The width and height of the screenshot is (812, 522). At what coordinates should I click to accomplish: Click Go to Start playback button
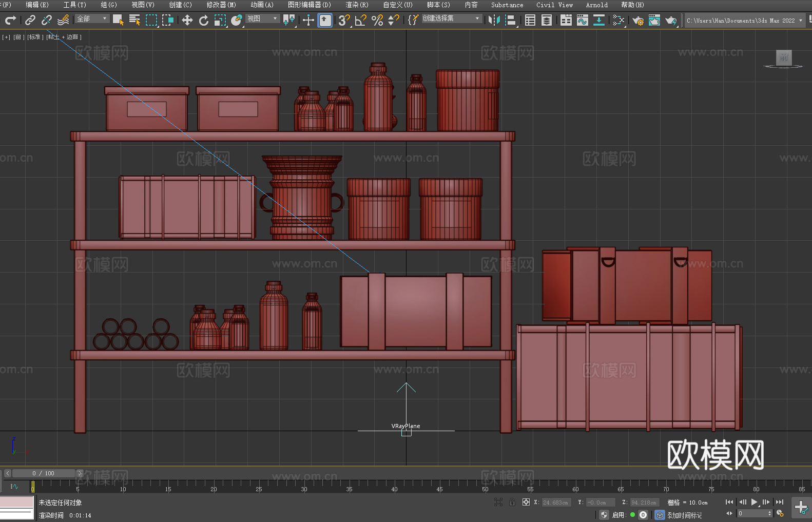(729, 502)
